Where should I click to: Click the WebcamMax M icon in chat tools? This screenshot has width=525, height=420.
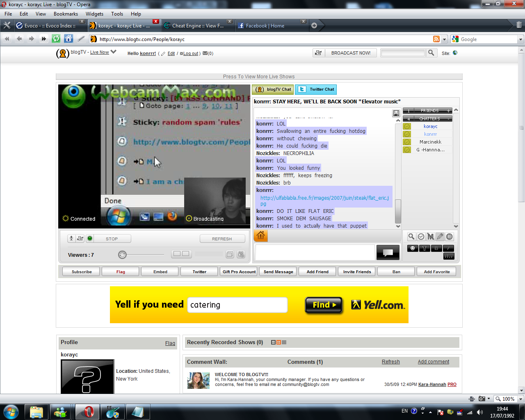pos(431,237)
